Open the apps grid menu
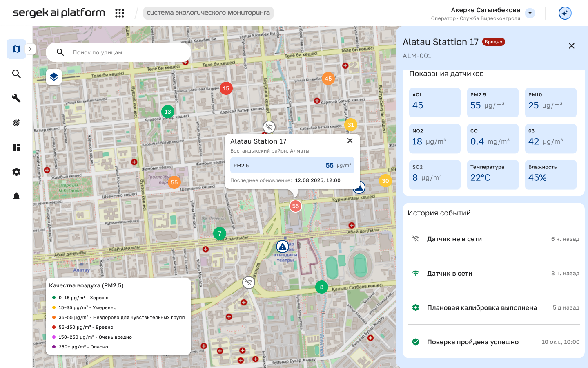This screenshot has width=588, height=368. click(x=120, y=13)
